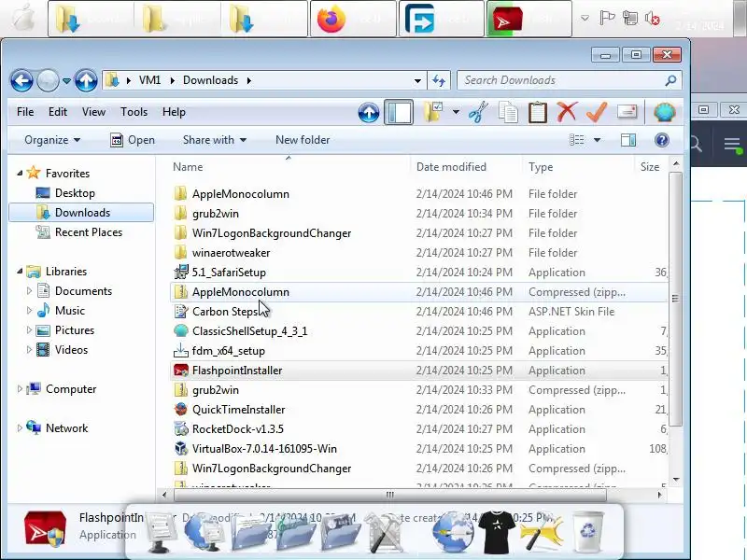
Task: Open the Edit menu
Action: point(58,112)
